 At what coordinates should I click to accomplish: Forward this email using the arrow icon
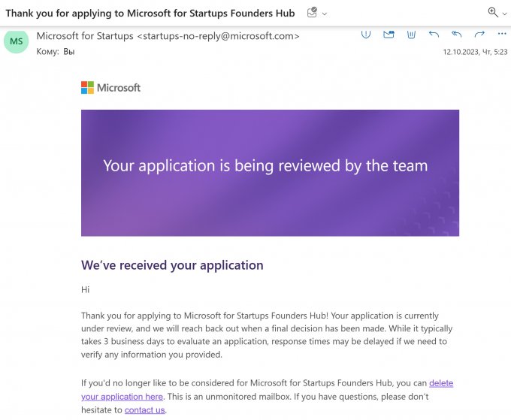[x=479, y=35]
